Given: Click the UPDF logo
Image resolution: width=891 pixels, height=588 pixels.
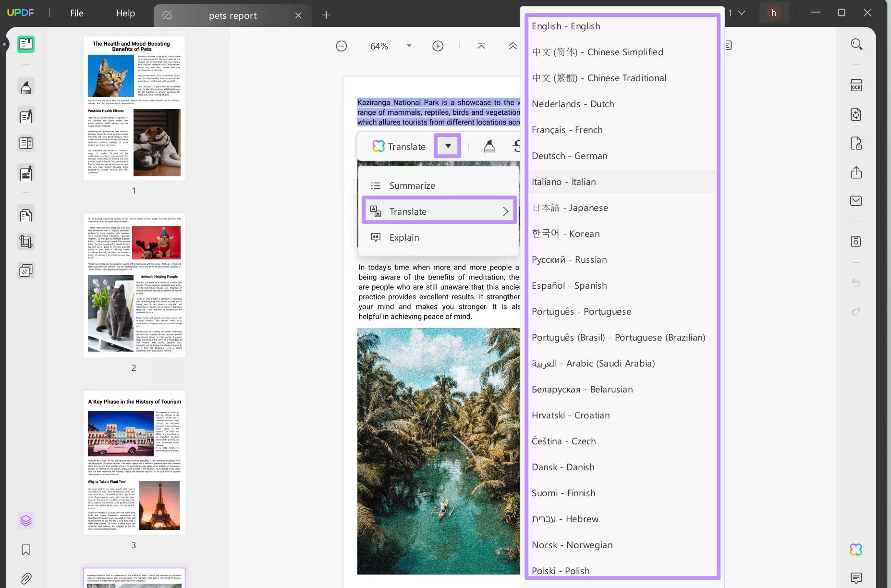Looking at the screenshot, I should click(x=21, y=13).
